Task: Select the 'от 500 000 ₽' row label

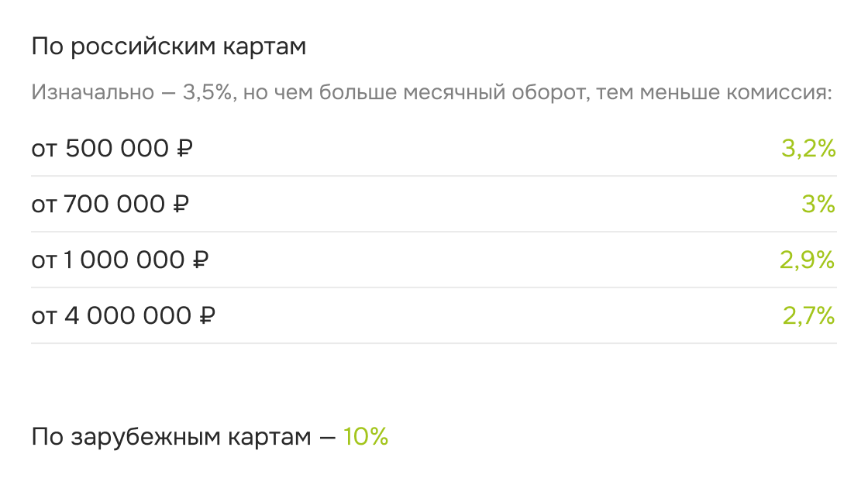Action: point(112,149)
